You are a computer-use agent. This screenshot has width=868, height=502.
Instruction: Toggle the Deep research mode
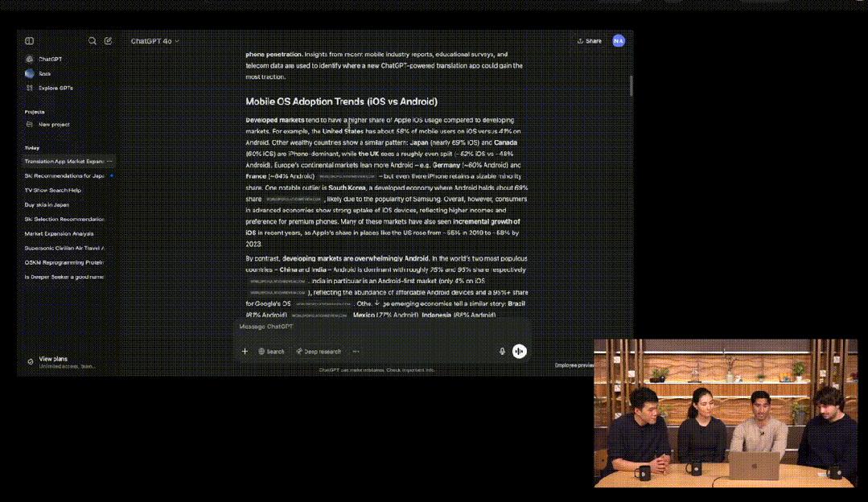319,352
